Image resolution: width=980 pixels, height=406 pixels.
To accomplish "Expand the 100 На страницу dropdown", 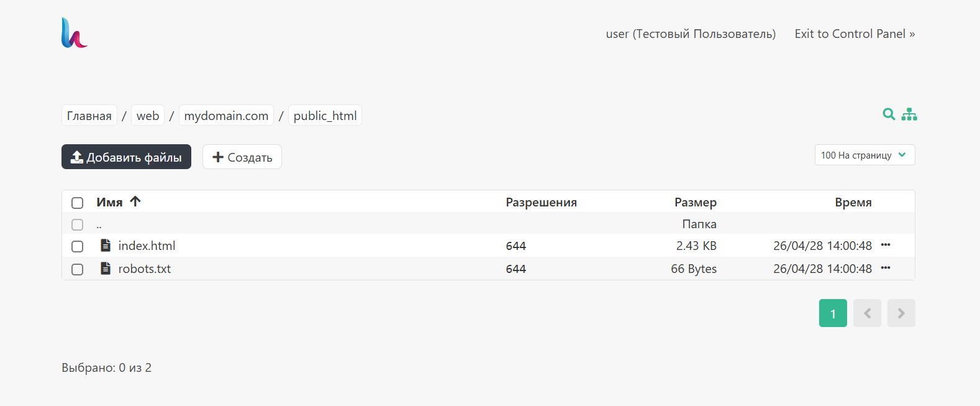I will click(864, 155).
